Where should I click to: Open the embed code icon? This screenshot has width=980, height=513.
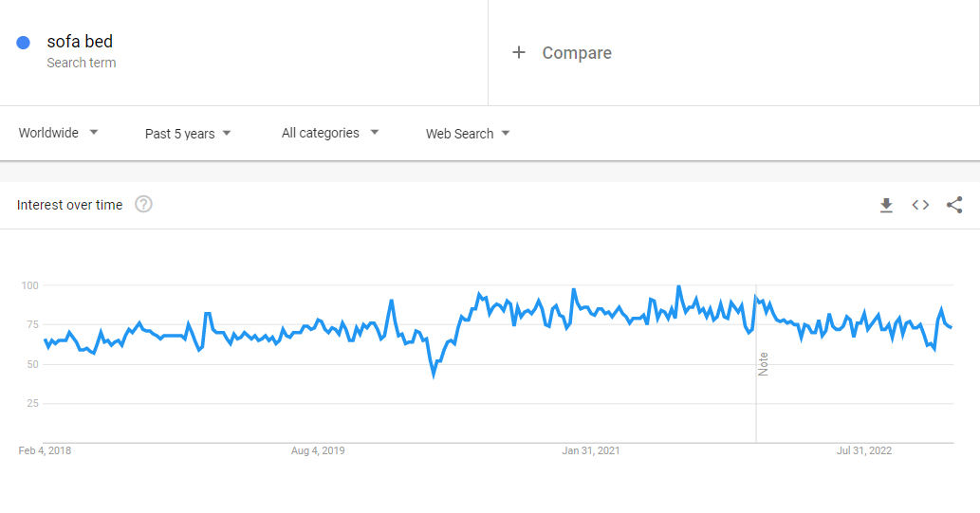click(x=920, y=205)
